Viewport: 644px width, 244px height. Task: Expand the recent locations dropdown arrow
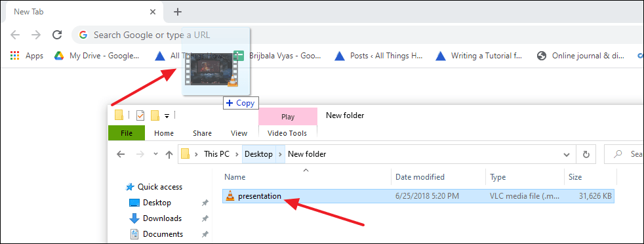[x=155, y=154]
